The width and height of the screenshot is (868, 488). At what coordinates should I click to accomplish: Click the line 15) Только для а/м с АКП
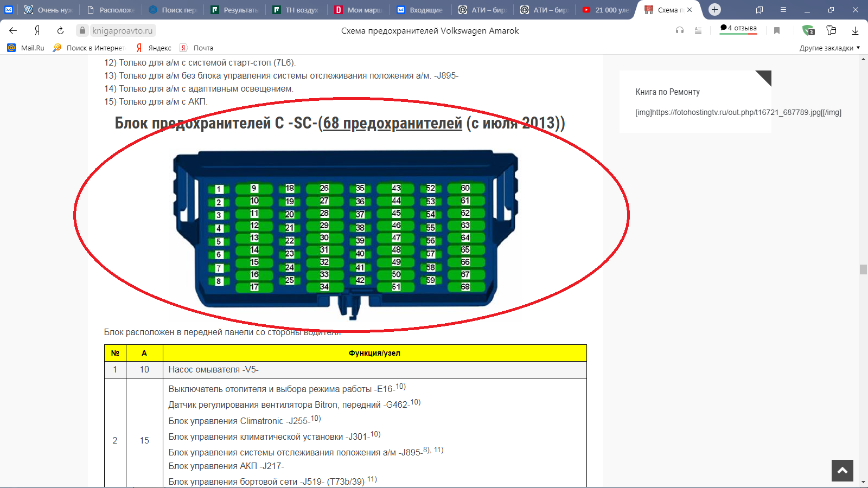click(156, 101)
